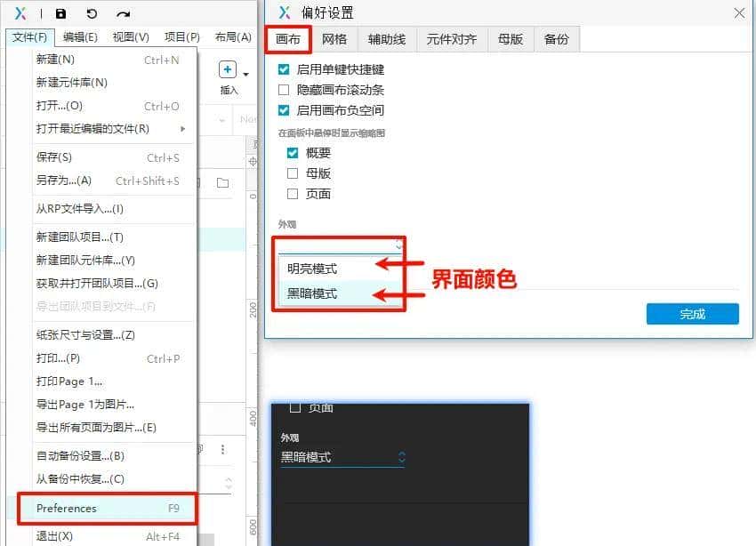756x546 pixels.
Task: Click the Save icon in the toolbar
Action: click(60, 13)
